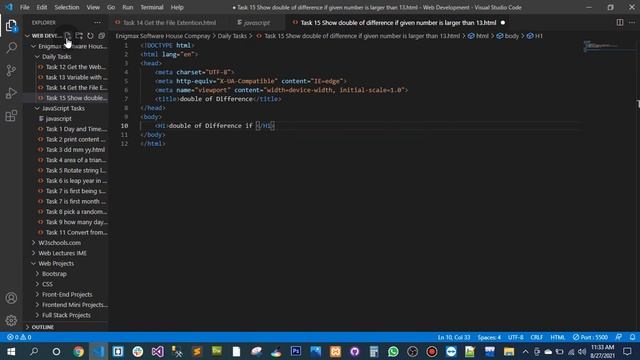Expand the Full Stack Projects folder
Screen dimensions: 640x360
[x=66, y=315]
